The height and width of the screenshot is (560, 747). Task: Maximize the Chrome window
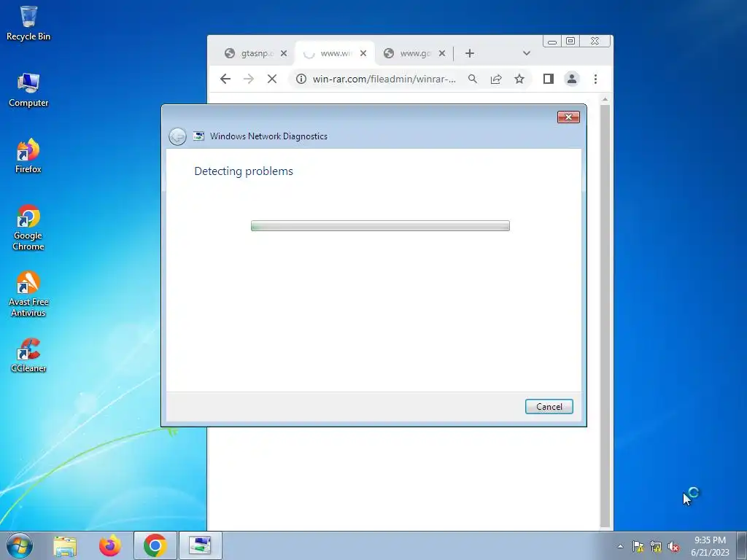click(570, 42)
